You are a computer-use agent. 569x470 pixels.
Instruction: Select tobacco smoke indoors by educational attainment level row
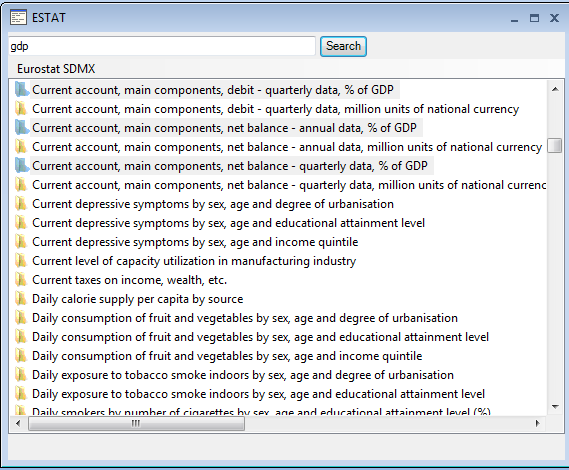(258, 393)
